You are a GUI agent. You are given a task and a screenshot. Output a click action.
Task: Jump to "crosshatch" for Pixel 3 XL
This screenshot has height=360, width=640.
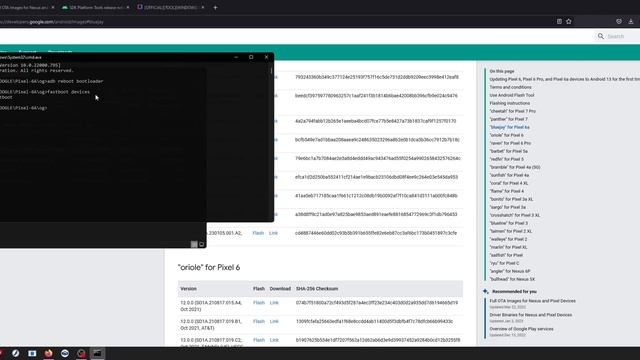click(x=514, y=215)
